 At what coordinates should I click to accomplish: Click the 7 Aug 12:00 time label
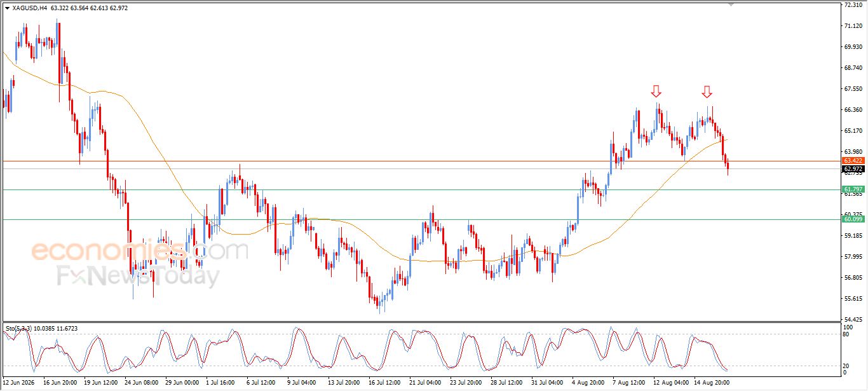[628, 383]
